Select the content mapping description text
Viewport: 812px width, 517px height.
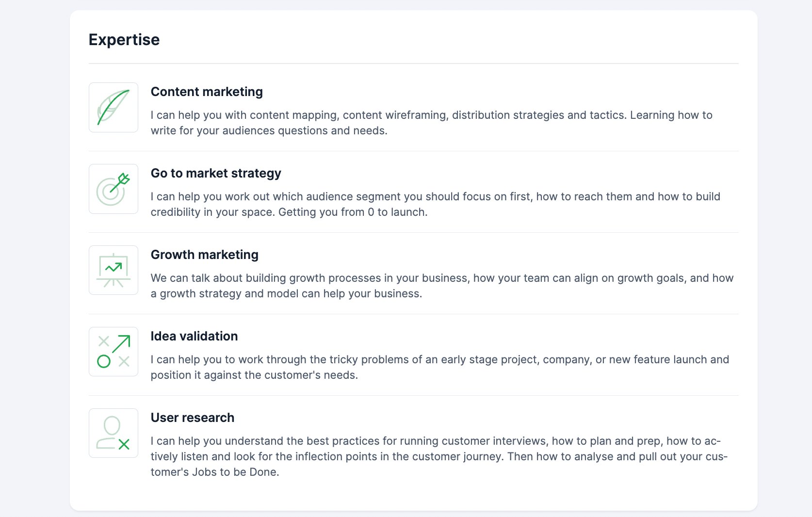(x=431, y=123)
